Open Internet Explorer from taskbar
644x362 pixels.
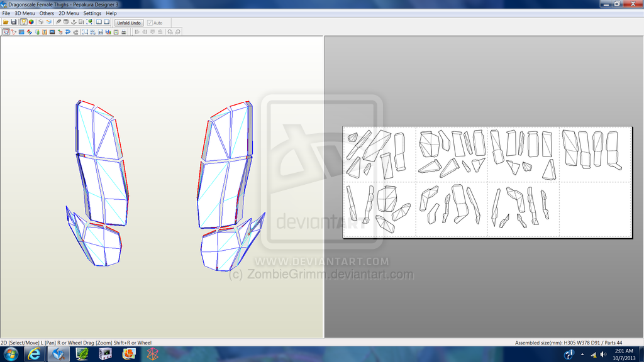click(34, 354)
